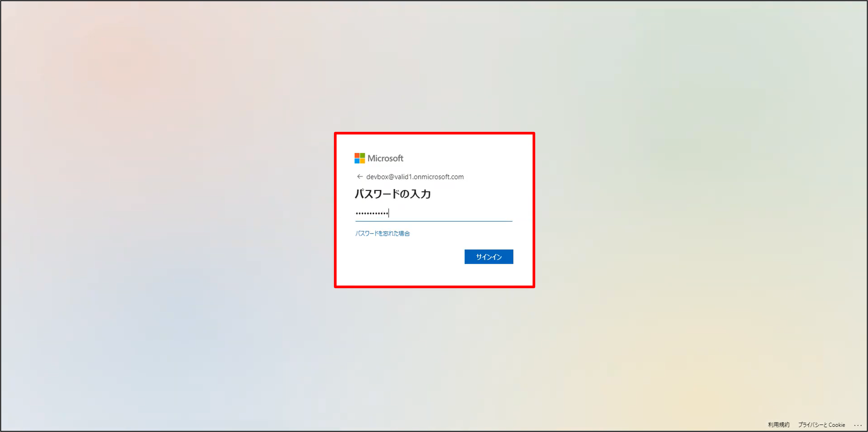Open the footer ellipsis more options
Viewport: 868px width, 432px height.
coord(858,425)
